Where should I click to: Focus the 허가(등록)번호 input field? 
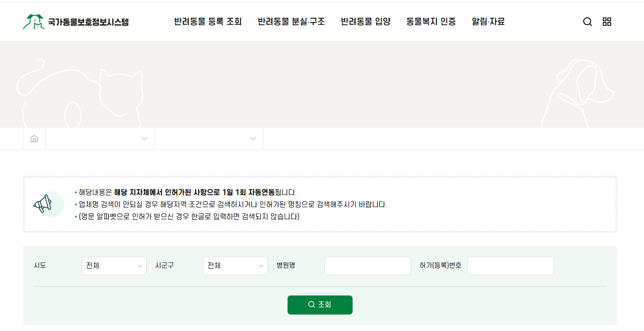pyautogui.click(x=511, y=266)
